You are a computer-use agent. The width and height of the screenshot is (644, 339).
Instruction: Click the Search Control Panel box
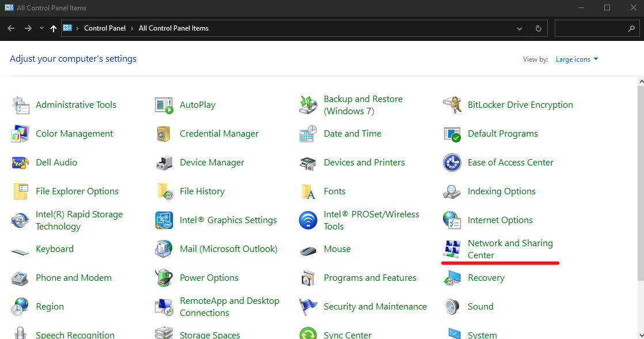pyautogui.click(x=590, y=28)
